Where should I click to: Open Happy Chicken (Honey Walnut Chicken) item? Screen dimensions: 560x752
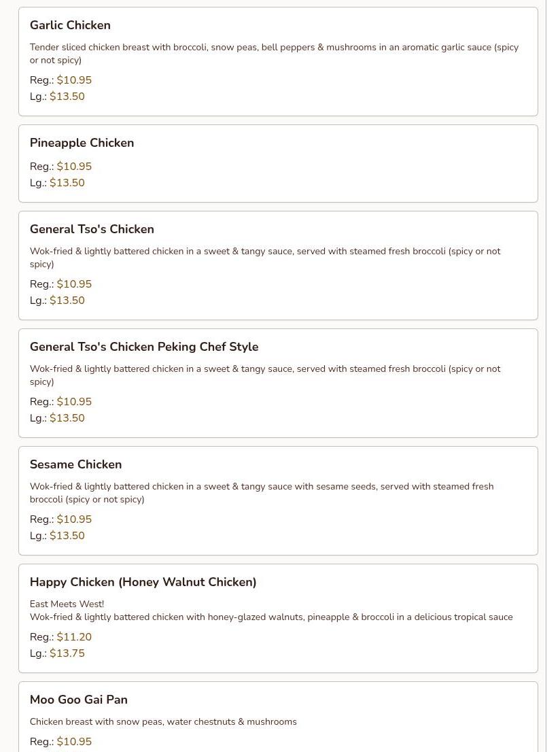tap(143, 582)
